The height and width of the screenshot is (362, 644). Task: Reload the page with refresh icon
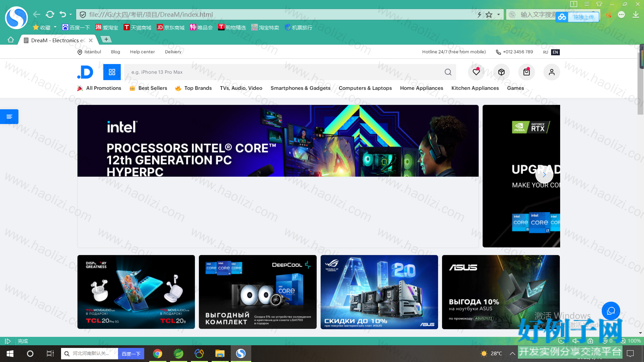(50, 14)
